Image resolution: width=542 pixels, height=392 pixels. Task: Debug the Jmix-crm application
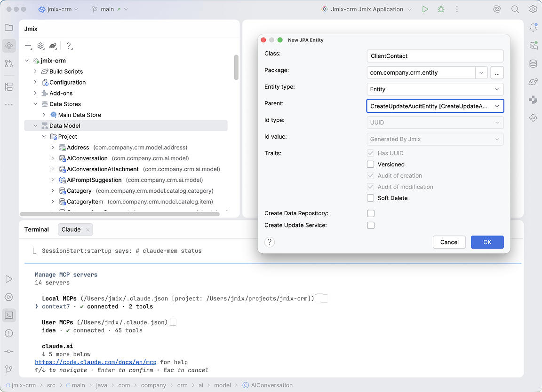pyautogui.click(x=441, y=9)
